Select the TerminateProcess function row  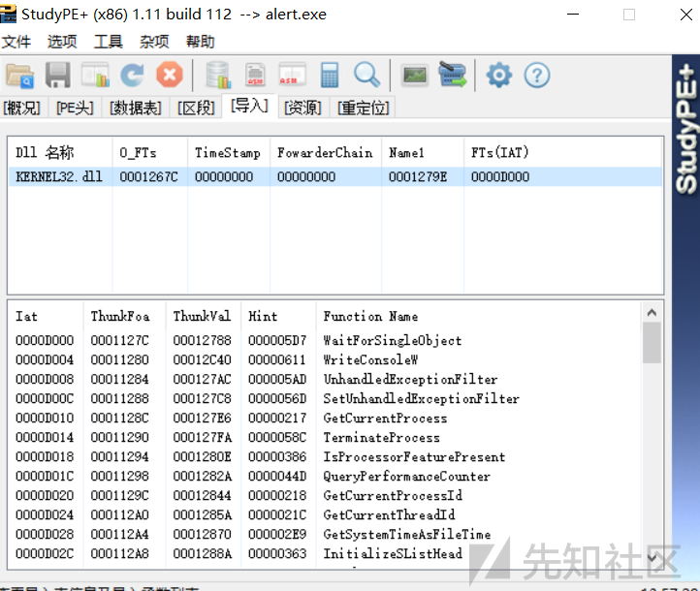pos(325,437)
